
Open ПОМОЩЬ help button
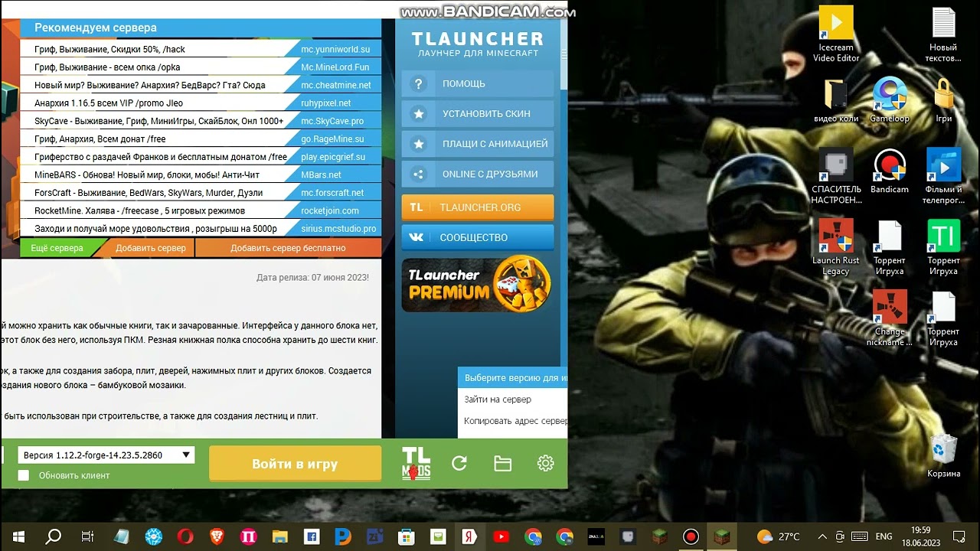[477, 83]
